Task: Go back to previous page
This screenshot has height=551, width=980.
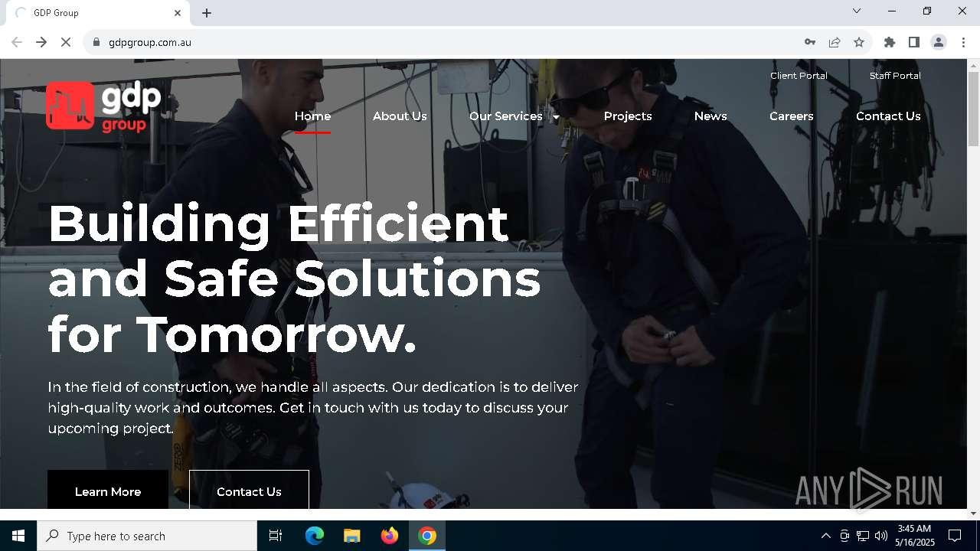Action: coord(17,42)
